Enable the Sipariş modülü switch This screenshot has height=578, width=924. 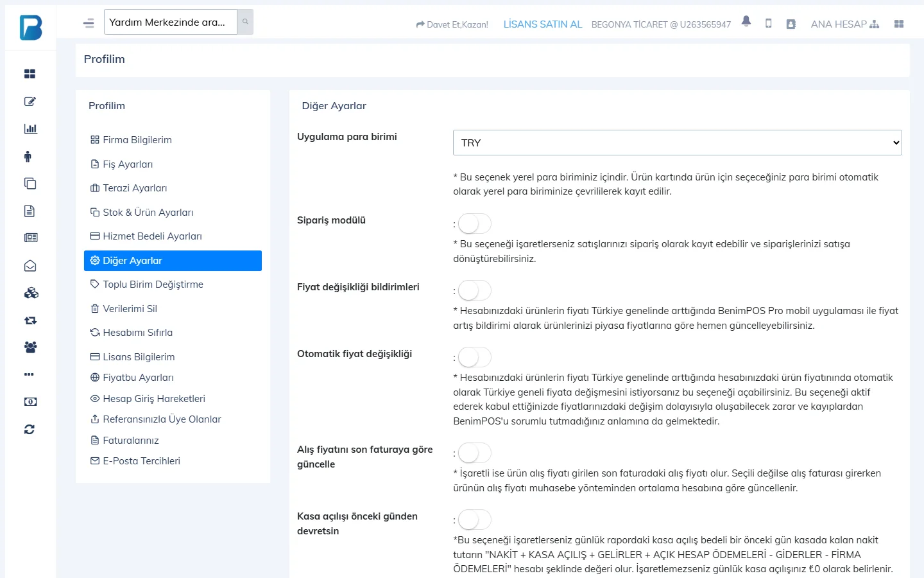point(474,224)
